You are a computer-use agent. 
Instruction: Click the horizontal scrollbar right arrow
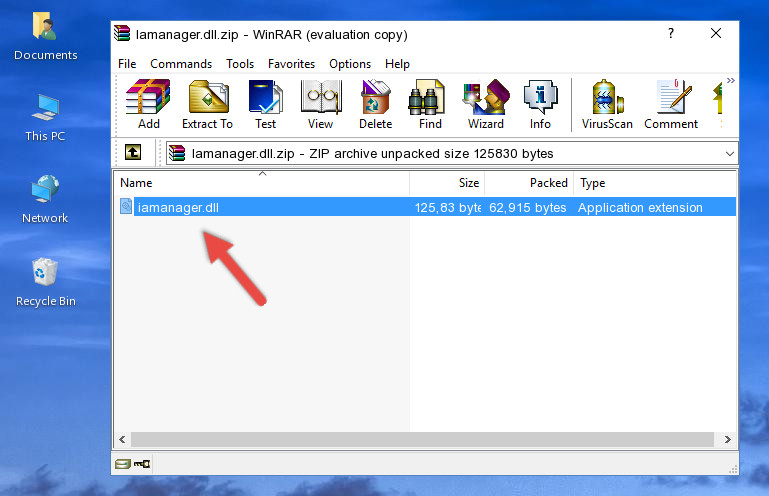(728, 440)
